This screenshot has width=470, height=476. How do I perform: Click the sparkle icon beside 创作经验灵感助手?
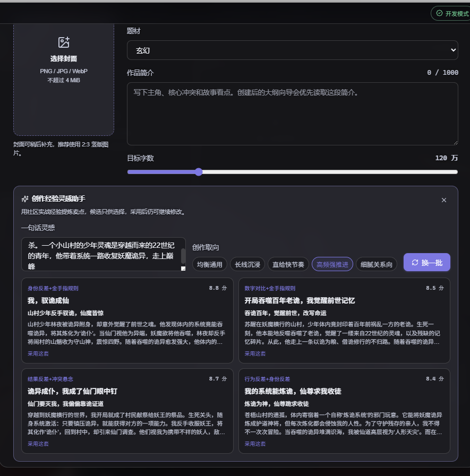25,199
